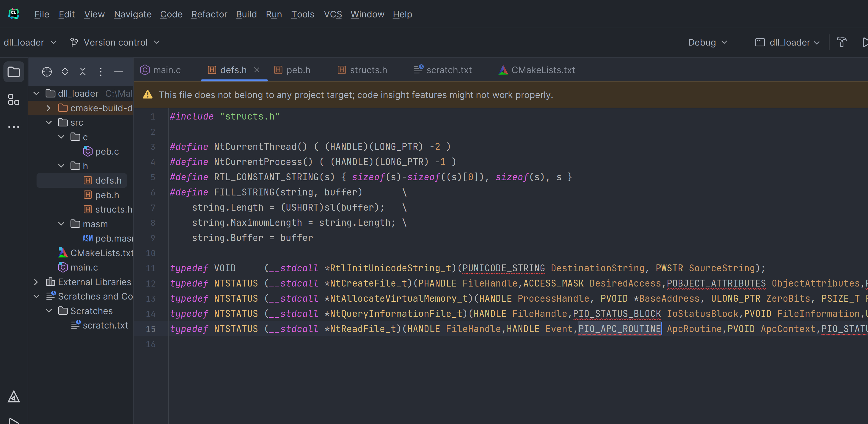Viewport: 868px width, 424px height.
Task: Expand the cmake-build-debug folder
Action: (x=48, y=108)
